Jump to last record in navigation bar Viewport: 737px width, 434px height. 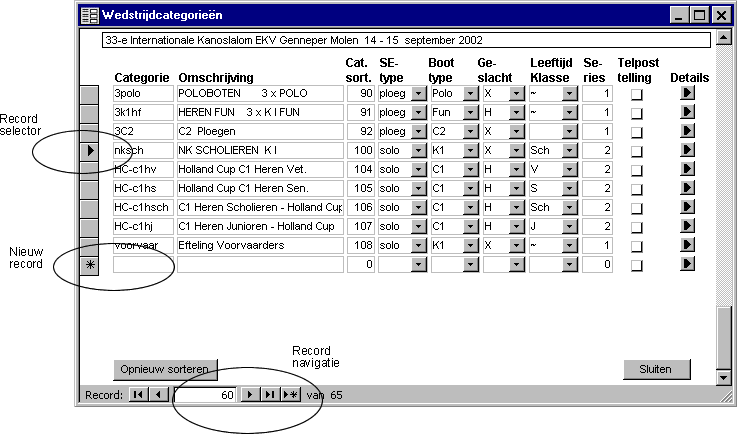coord(270,395)
